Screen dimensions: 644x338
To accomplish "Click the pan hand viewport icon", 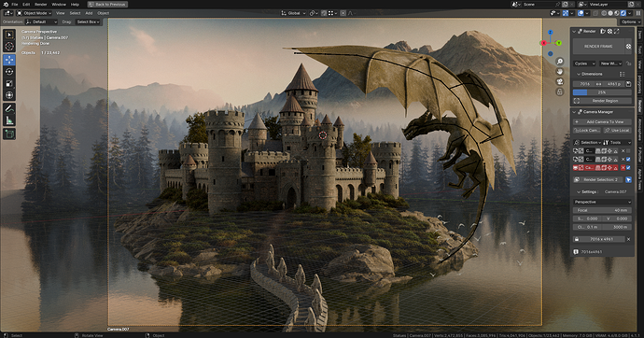I will coord(559,72).
